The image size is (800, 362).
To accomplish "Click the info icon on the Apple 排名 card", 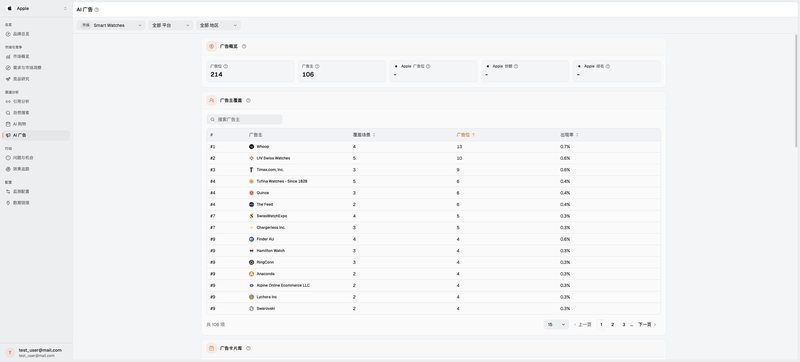I will [x=608, y=66].
